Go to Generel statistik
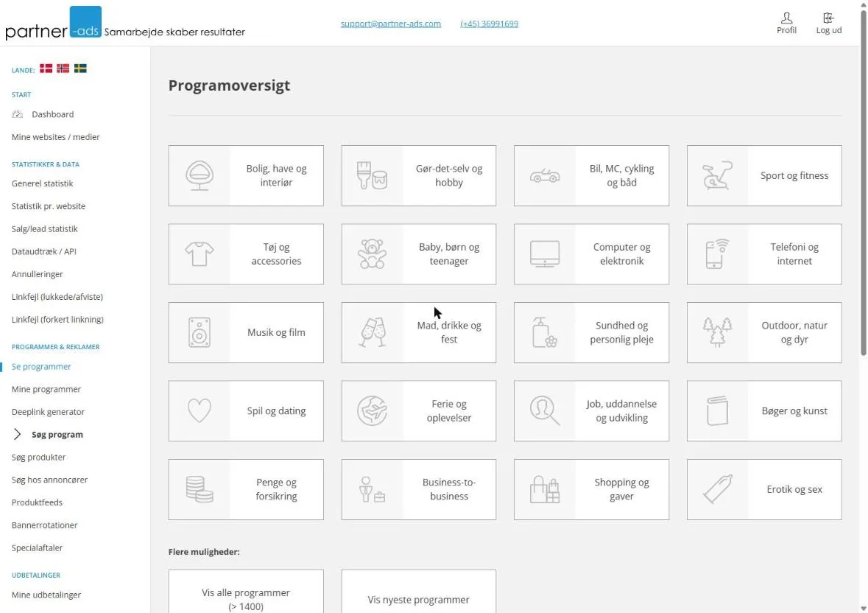 42,183
